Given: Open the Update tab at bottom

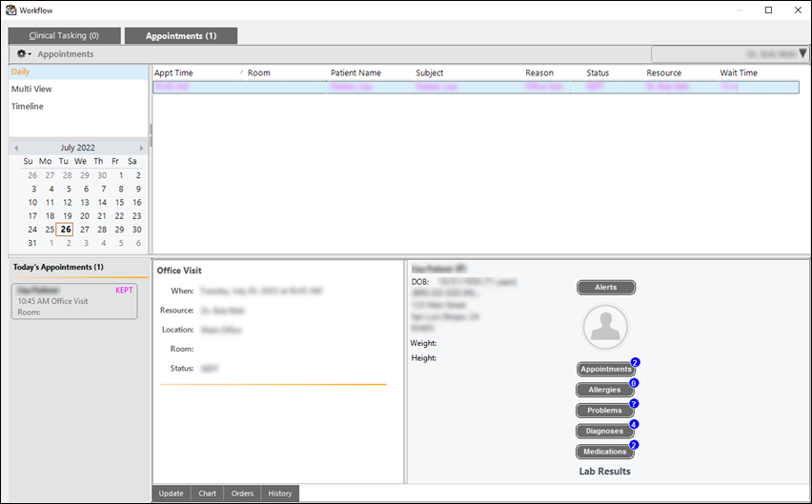Looking at the screenshot, I should pyautogui.click(x=171, y=494).
